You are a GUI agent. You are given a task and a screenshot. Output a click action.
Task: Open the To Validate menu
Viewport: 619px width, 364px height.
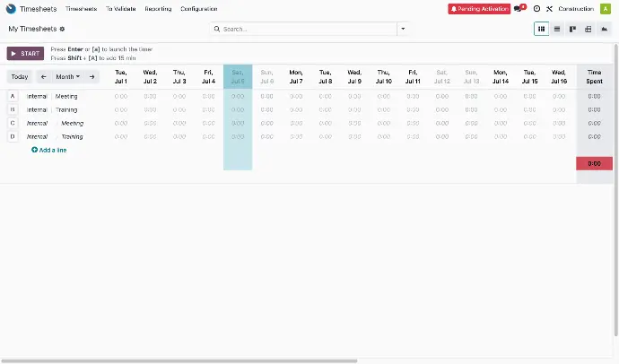click(x=120, y=8)
